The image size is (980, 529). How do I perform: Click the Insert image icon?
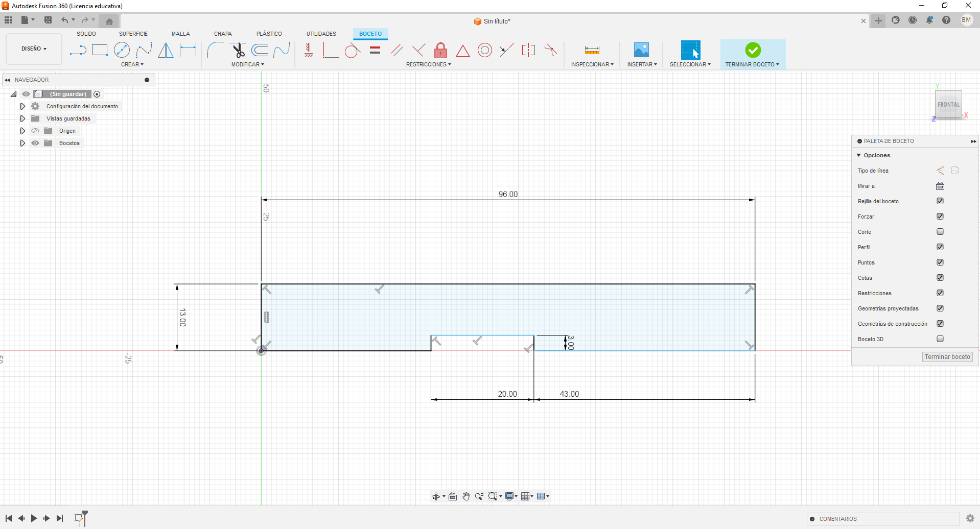point(641,50)
